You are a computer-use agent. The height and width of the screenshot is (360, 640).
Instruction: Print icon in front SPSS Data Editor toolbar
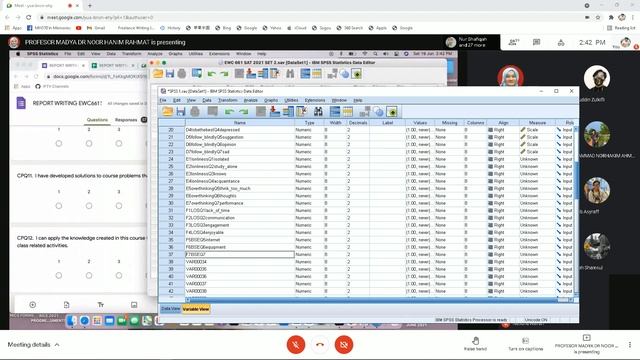[195, 111]
